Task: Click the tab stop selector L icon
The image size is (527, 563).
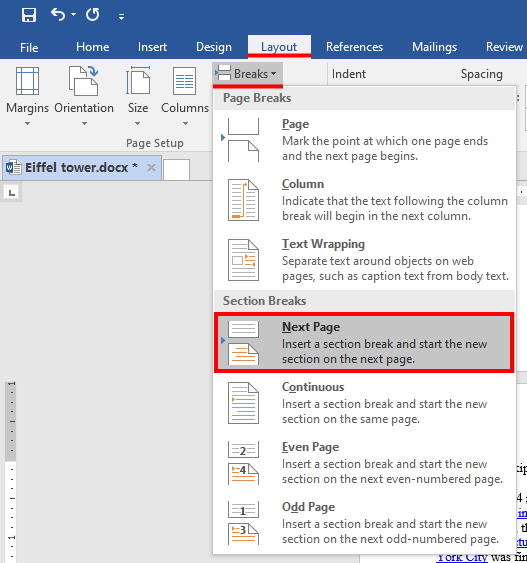Action: (x=12, y=193)
